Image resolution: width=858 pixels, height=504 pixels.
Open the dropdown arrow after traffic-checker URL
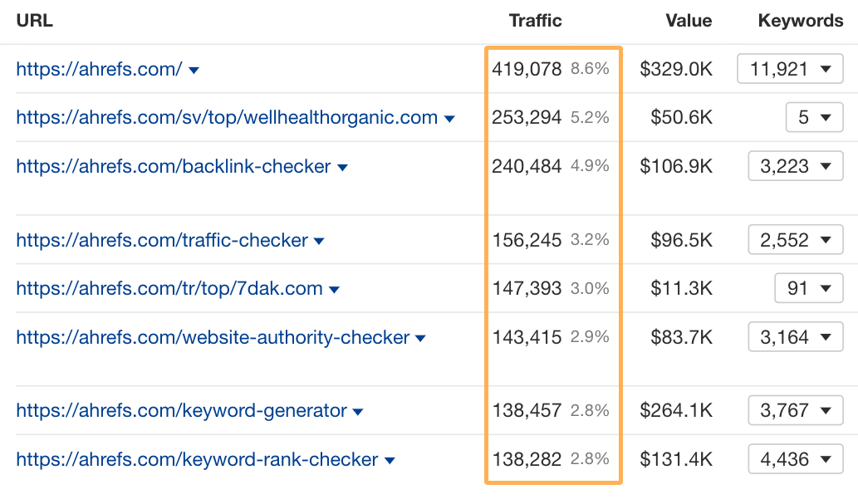(x=319, y=239)
